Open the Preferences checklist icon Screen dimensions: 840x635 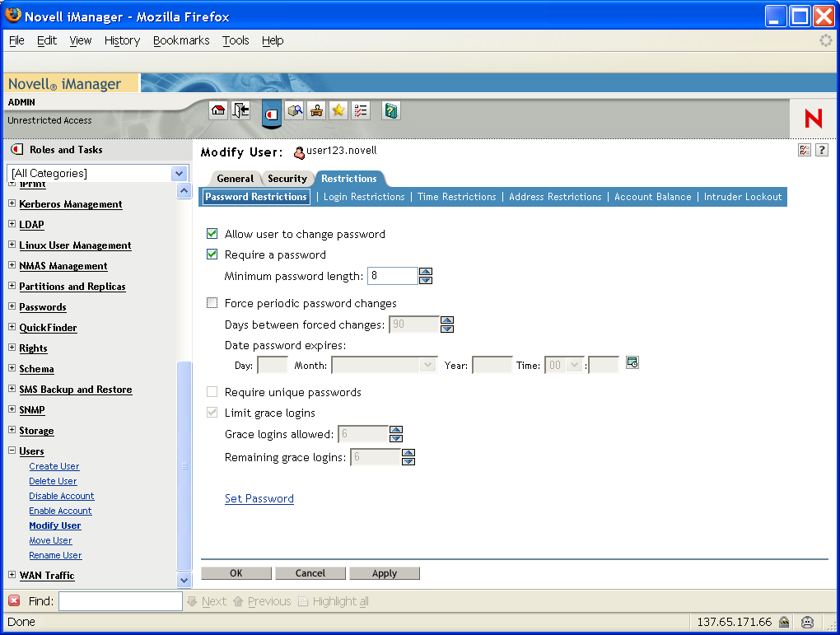[360, 110]
